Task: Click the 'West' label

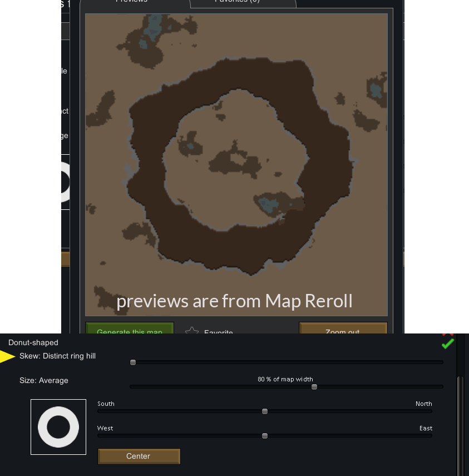Action: click(x=105, y=428)
